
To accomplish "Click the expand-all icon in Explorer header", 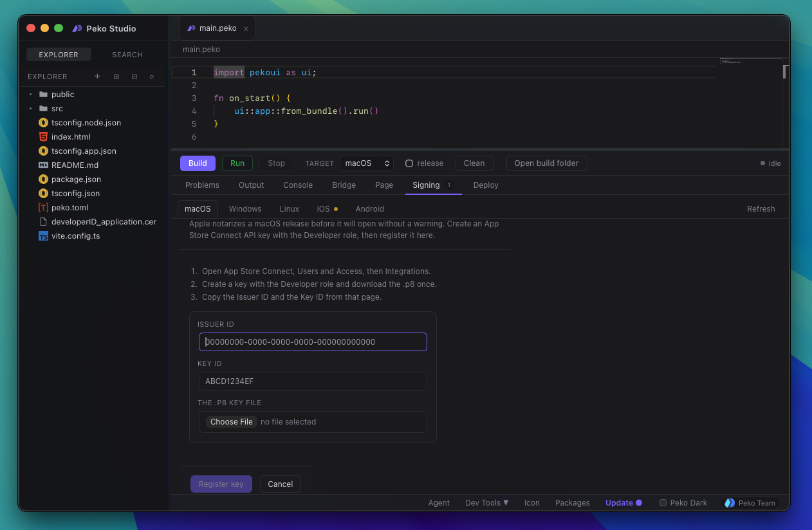I will (116, 77).
